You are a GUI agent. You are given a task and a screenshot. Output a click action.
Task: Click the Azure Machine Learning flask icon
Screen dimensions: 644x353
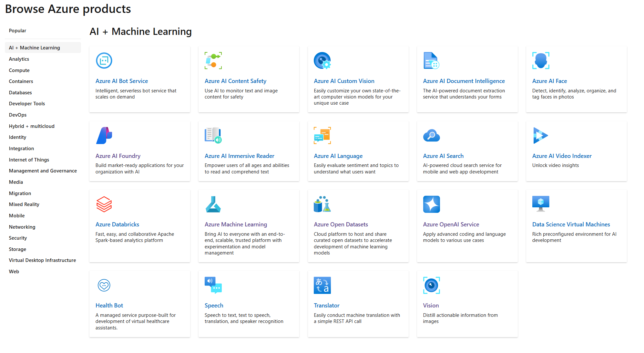click(x=213, y=204)
